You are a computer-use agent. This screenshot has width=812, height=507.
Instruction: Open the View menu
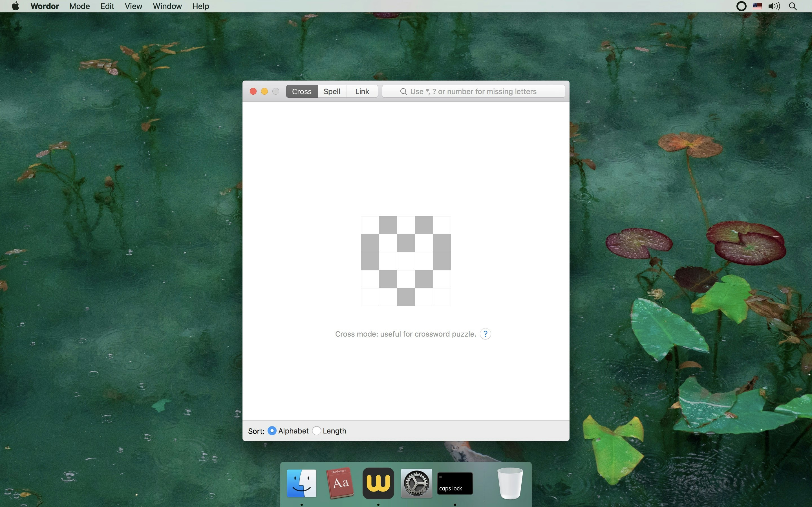coord(133,6)
